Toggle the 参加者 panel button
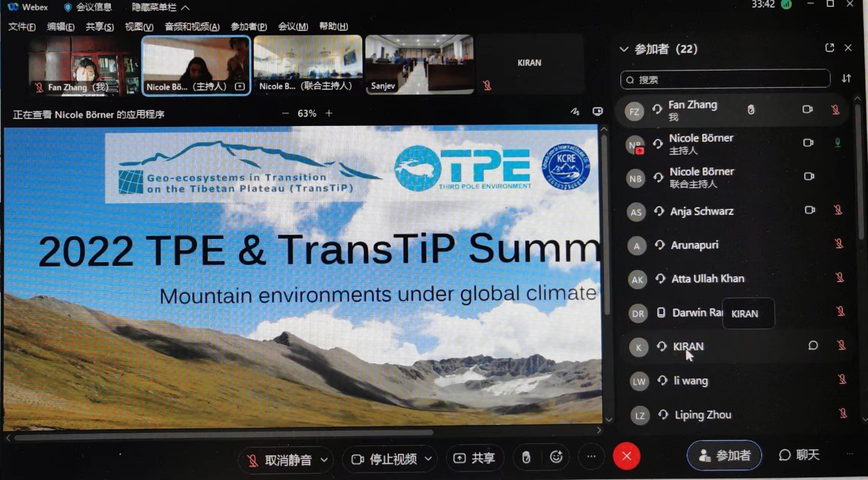 [x=724, y=456]
